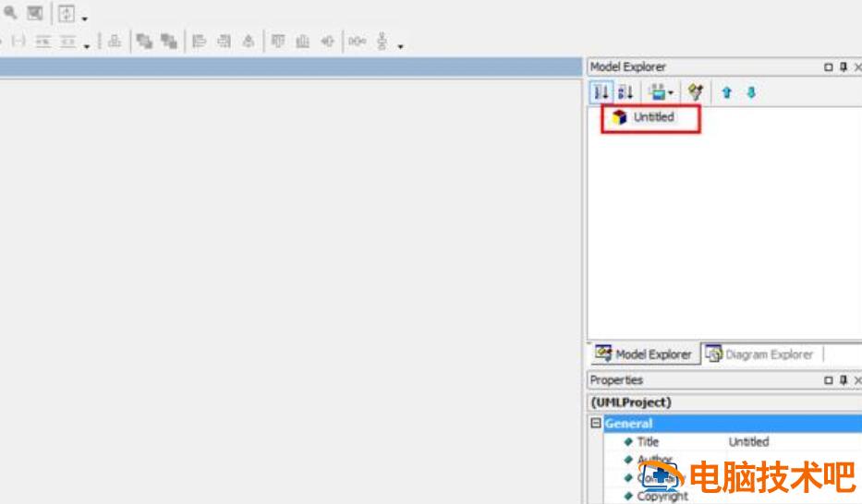Click the yellow pencil-and-tools icon in Model Explorer

point(696,92)
